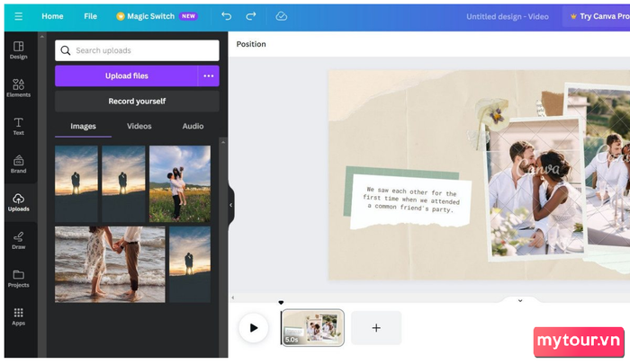The height and width of the screenshot is (364, 630).
Task: Check cloud save status icon
Action: (281, 16)
